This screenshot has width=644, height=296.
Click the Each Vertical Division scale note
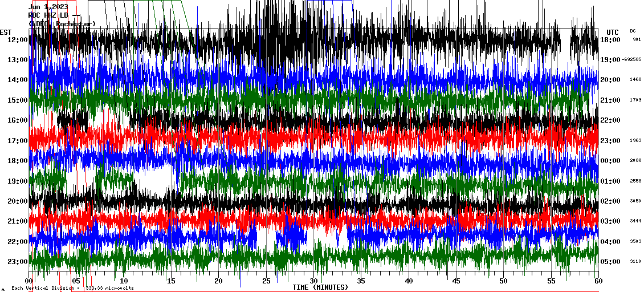click(x=72, y=288)
